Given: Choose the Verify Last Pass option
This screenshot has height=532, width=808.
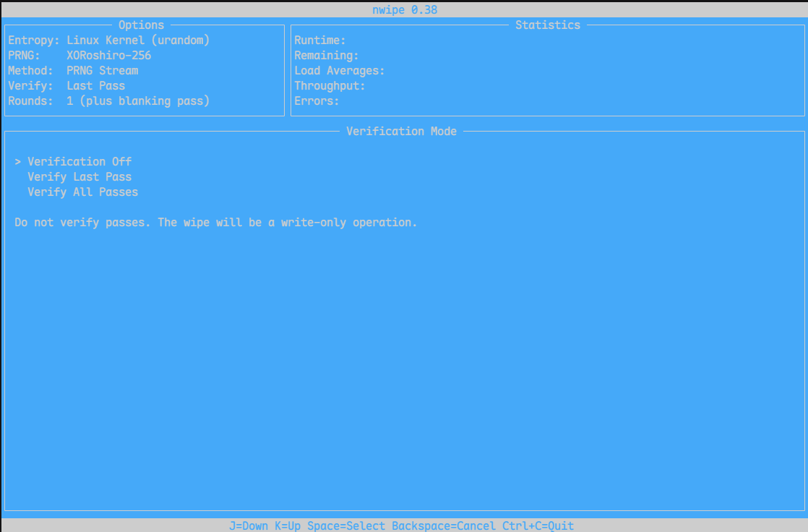Looking at the screenshot, I should [x=79, y=177].
